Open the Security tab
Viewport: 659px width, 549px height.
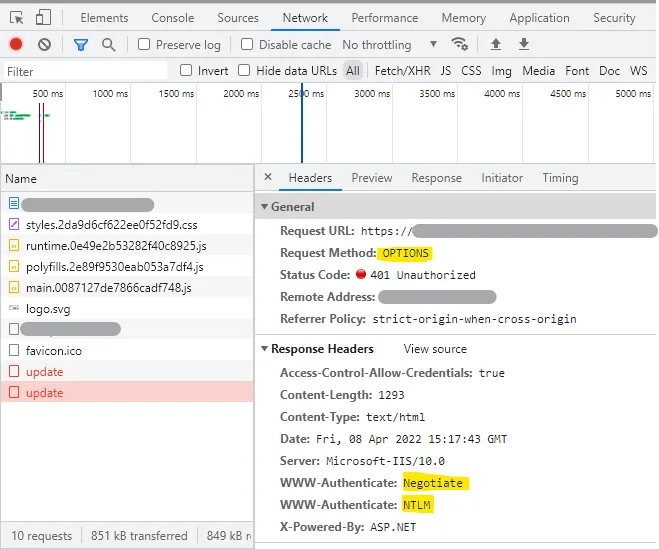614,18
